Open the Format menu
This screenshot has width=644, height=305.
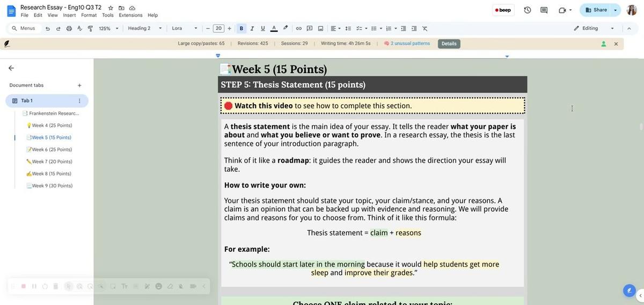89,16
